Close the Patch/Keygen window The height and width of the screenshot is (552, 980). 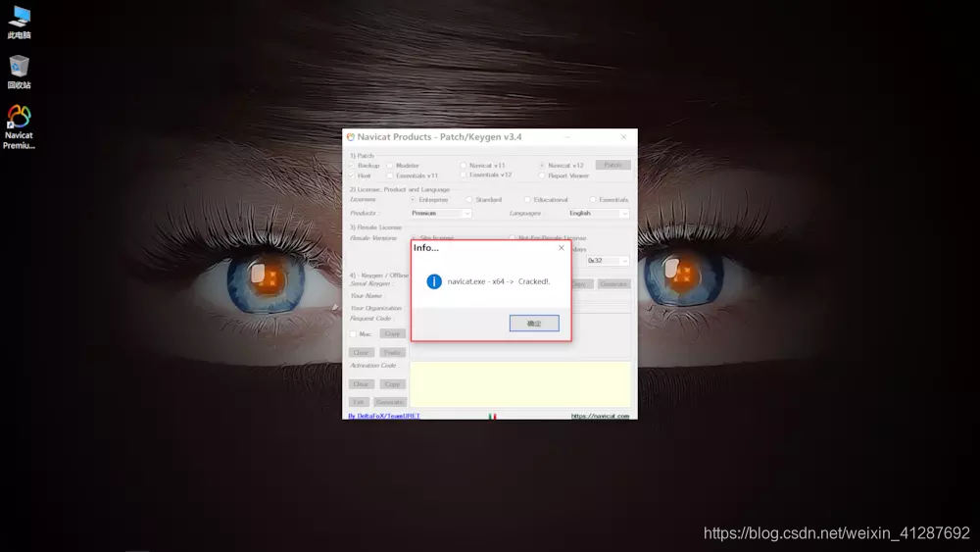[623, 137]
